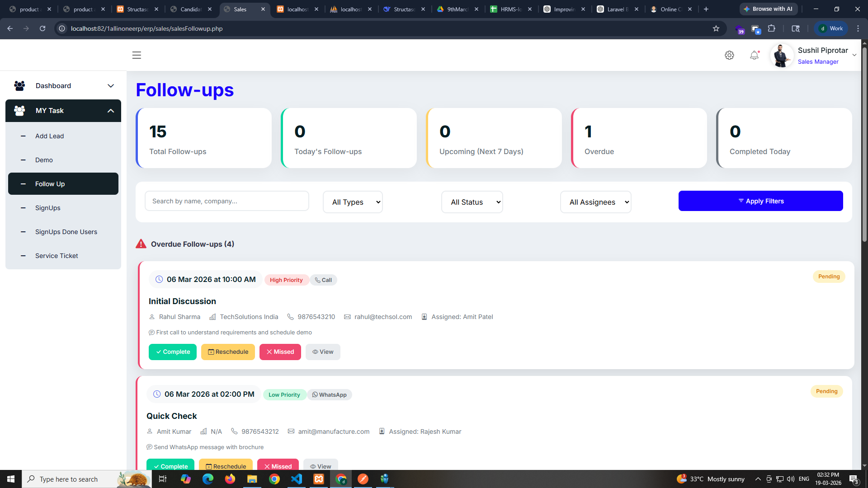Click email icon beside rahul@techsol.com
The height and width of the screenshot is (488, 868).
point(347,317)
